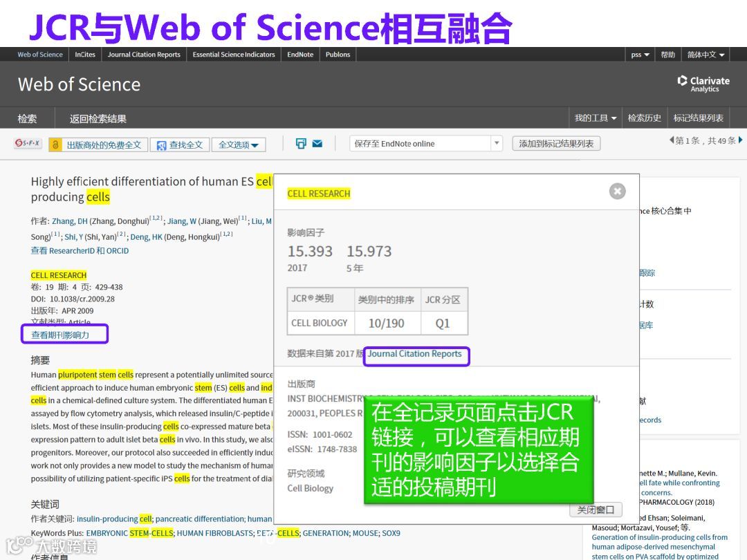Go to next record arrow
The width and height of the screenshot is (747, 560).
tap(740, 140)
